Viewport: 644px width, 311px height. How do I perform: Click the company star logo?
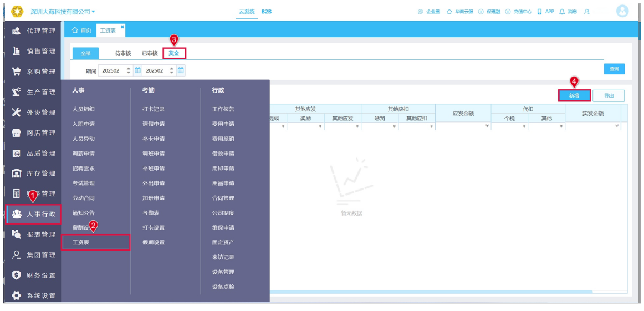tap(17, 12)
